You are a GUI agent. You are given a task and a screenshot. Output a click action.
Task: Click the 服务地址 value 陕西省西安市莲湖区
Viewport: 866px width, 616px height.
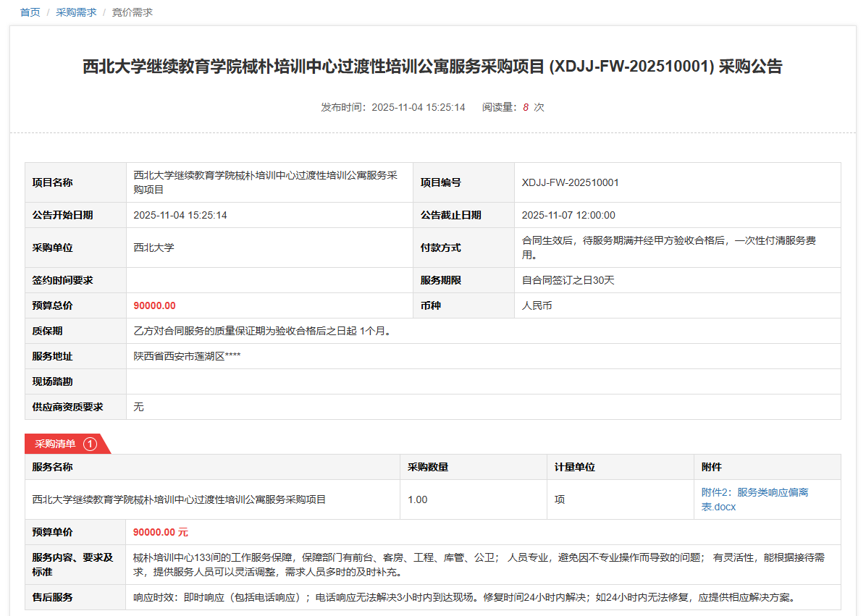click(187, 356)
